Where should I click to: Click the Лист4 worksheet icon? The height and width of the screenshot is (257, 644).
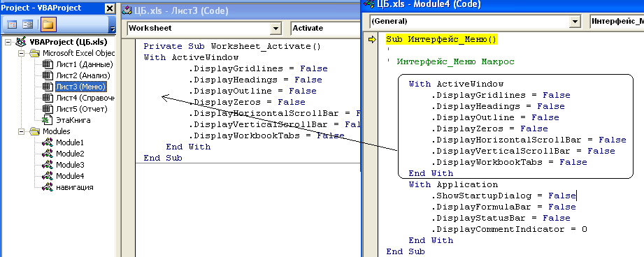[x=48, y=98]
